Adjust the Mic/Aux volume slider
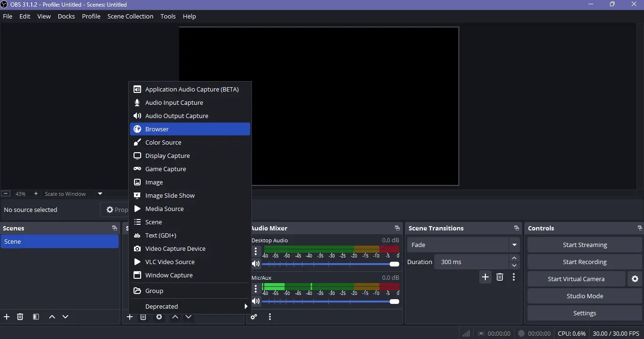Viewport: 644px width, 339px height. [x=331, y=302]
